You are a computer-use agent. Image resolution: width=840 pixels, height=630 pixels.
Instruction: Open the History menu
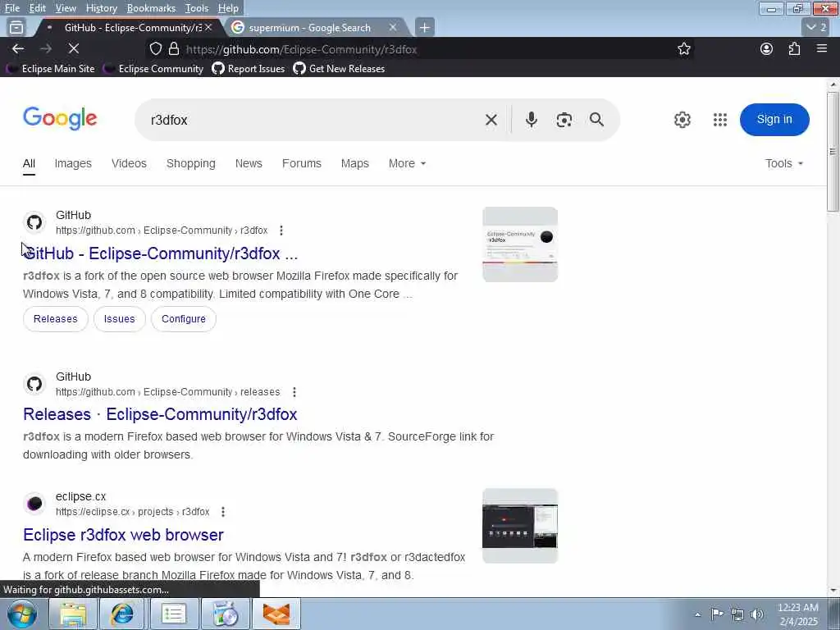pos(101,8)
